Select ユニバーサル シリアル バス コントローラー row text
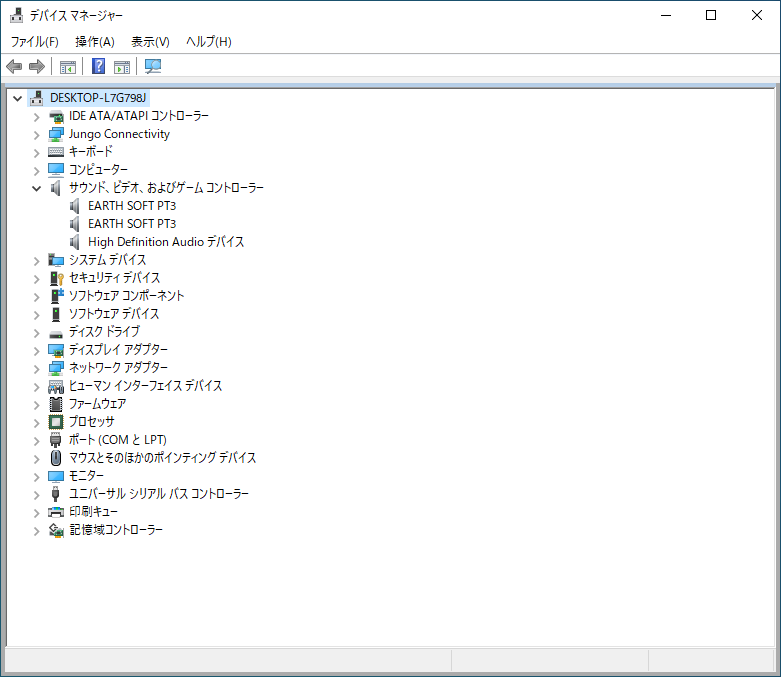Viewport: 781px width, 677px height. tap(159, 494)
